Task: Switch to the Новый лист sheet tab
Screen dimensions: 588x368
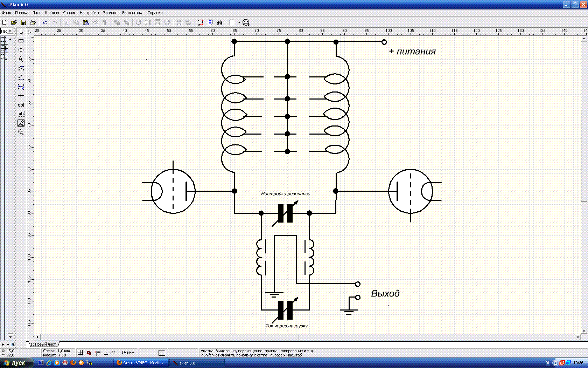Action: tap(44, 344)
